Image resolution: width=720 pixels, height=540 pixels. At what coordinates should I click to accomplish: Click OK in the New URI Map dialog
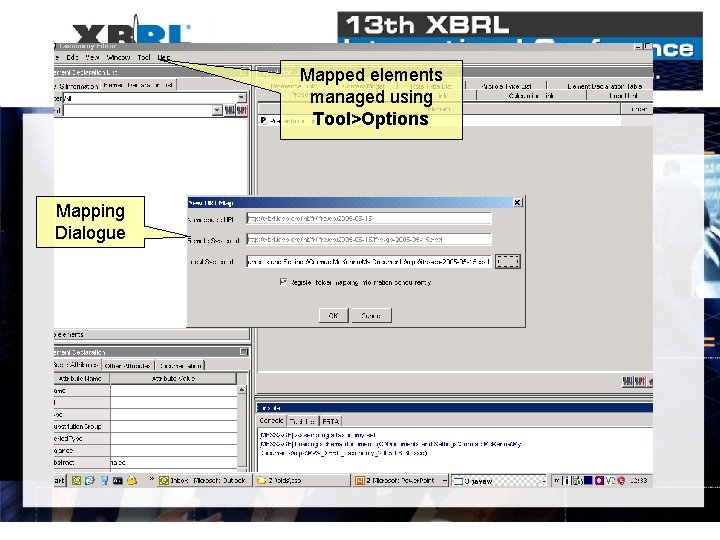coord(333,315)
